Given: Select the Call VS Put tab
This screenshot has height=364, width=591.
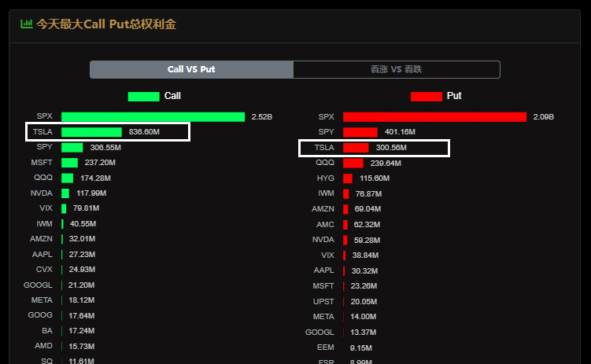Looking at the screenshot, I should click(191, 69).
